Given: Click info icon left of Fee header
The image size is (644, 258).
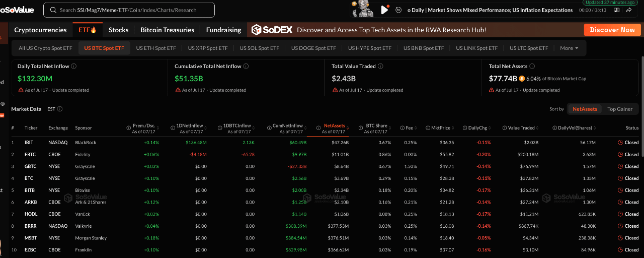Looking at the screenshot, I should click(x=402, y=128).
